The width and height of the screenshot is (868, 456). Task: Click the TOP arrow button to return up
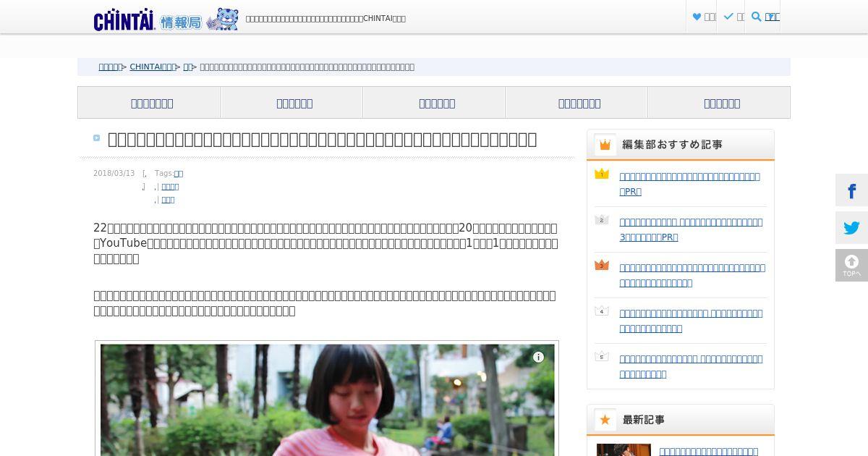[x=851, y=266]
